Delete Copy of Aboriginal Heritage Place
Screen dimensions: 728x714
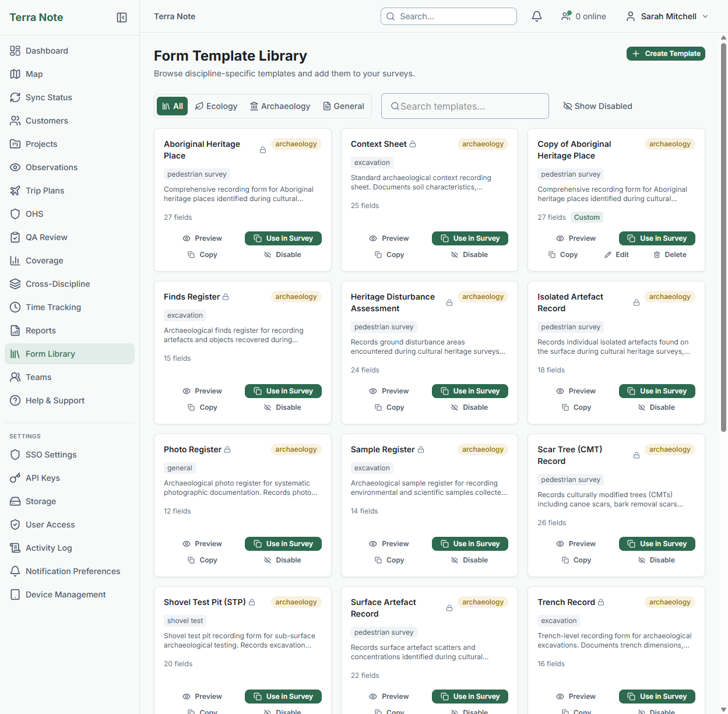(x=670, y=255)
